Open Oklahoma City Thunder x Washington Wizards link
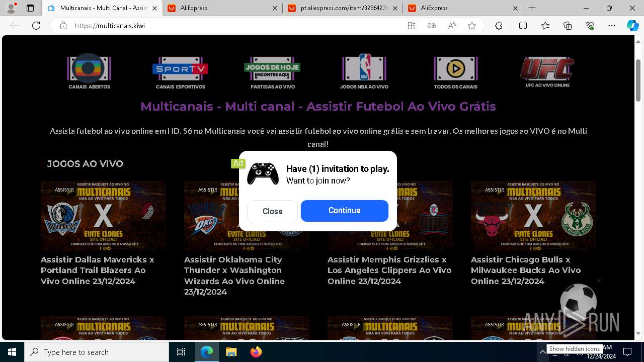The width and height of the screenshot is (644, 362). tap(234, 276)
